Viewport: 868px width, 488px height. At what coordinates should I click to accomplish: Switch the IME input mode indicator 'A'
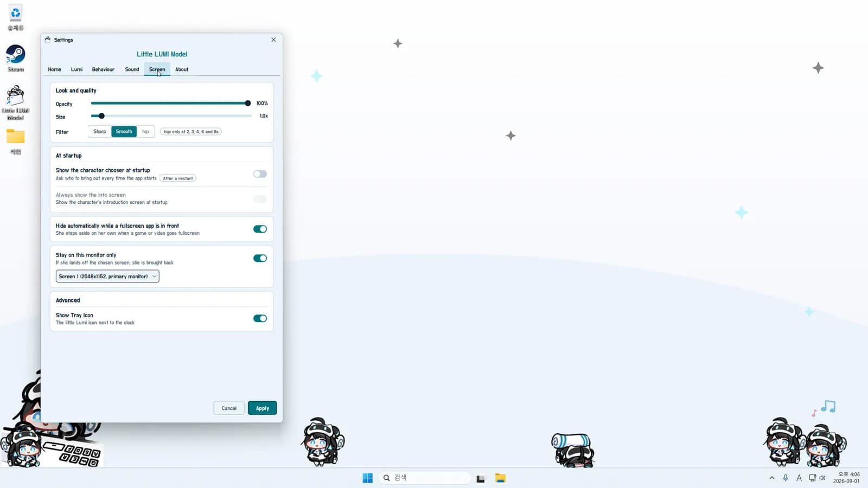coord(799,478)
